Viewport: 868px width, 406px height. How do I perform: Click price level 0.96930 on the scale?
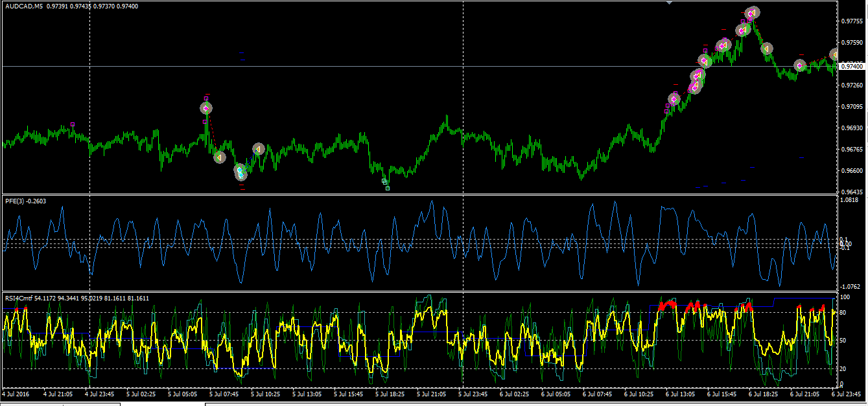[x=852, y=128]
